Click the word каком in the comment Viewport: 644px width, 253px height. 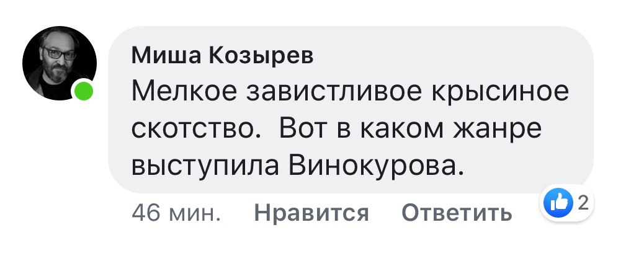[400, 129]
